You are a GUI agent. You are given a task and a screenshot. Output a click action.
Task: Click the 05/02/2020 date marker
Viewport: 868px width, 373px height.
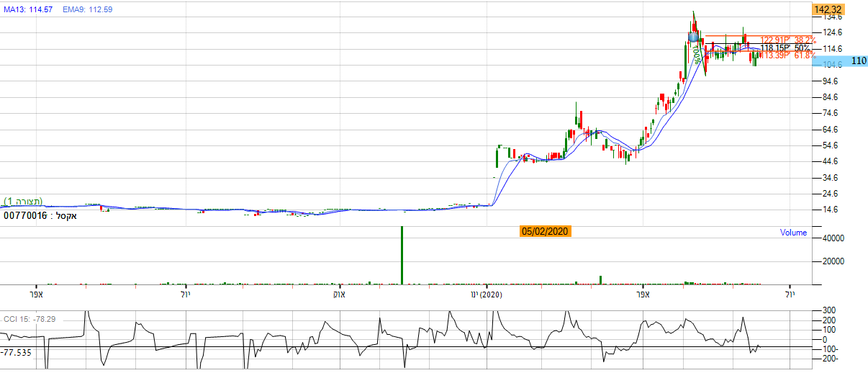tap(545, 231)
